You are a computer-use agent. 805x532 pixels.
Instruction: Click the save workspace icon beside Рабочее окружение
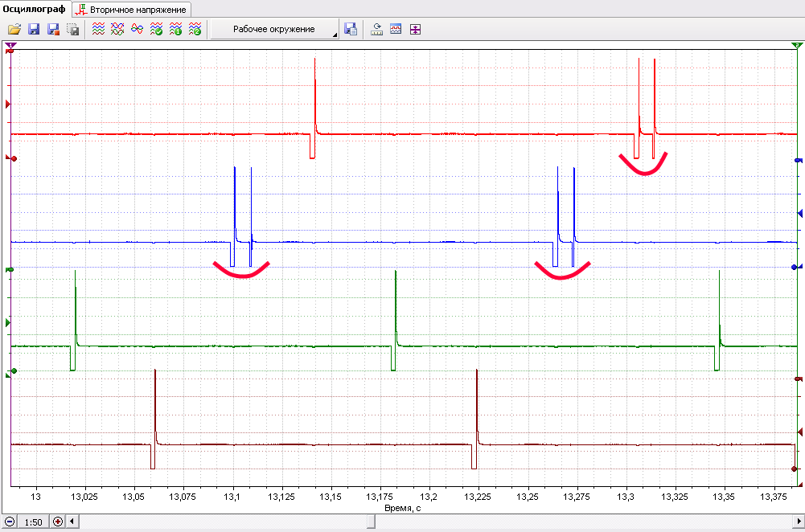pos(351,29)
